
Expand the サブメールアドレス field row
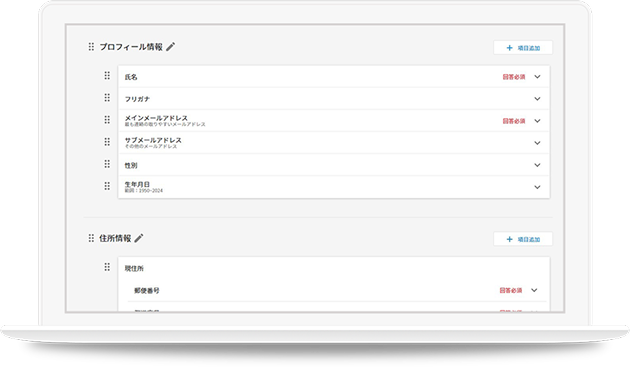pos(537,143)
